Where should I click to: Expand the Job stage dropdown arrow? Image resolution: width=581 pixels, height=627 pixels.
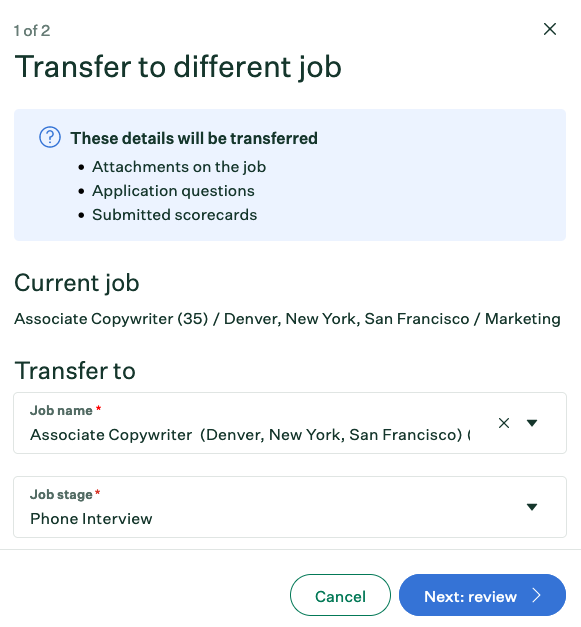click(532, 507)
